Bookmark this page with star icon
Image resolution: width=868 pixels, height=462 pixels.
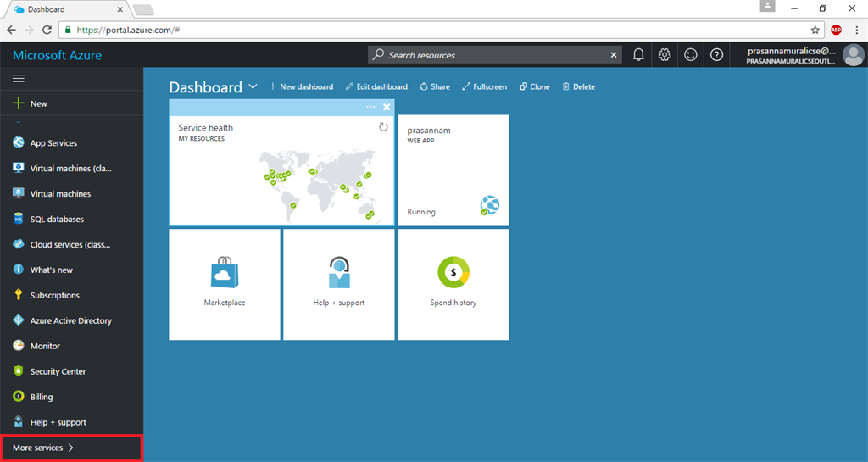click(815, 30)
